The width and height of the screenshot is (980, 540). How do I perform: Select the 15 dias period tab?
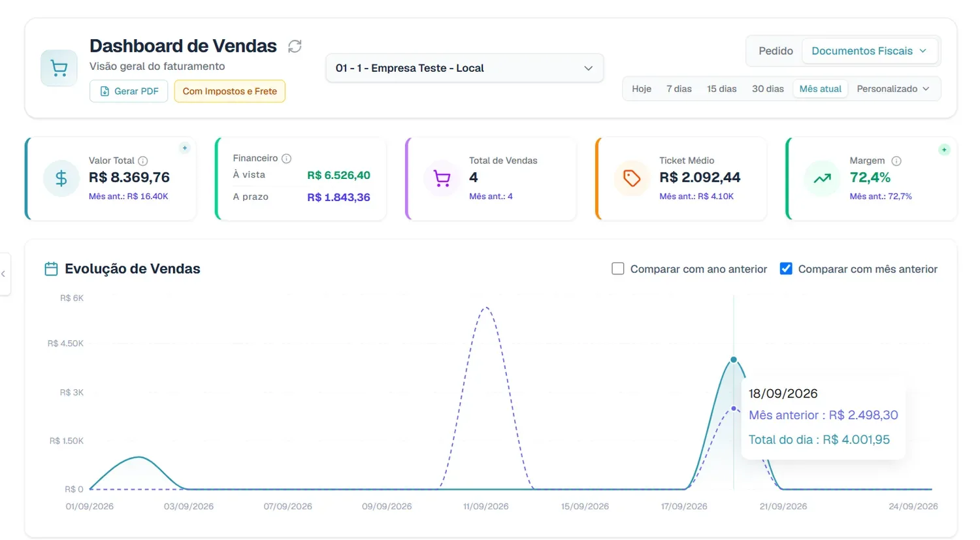pos(721,89)
